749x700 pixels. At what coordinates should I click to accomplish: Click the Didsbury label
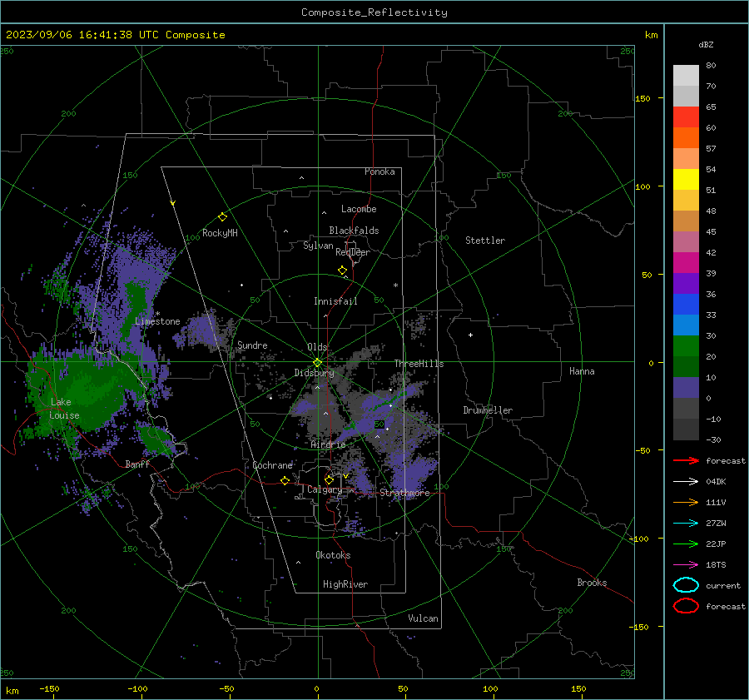coord(314,373)
